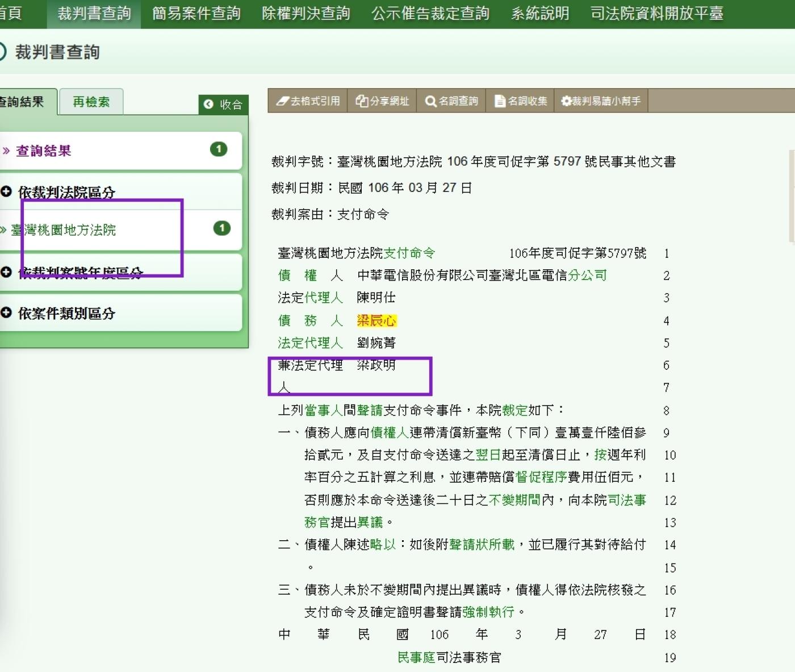
Task: Open 簡易案件查詢 in top menu
Action: tap(196, 14)
